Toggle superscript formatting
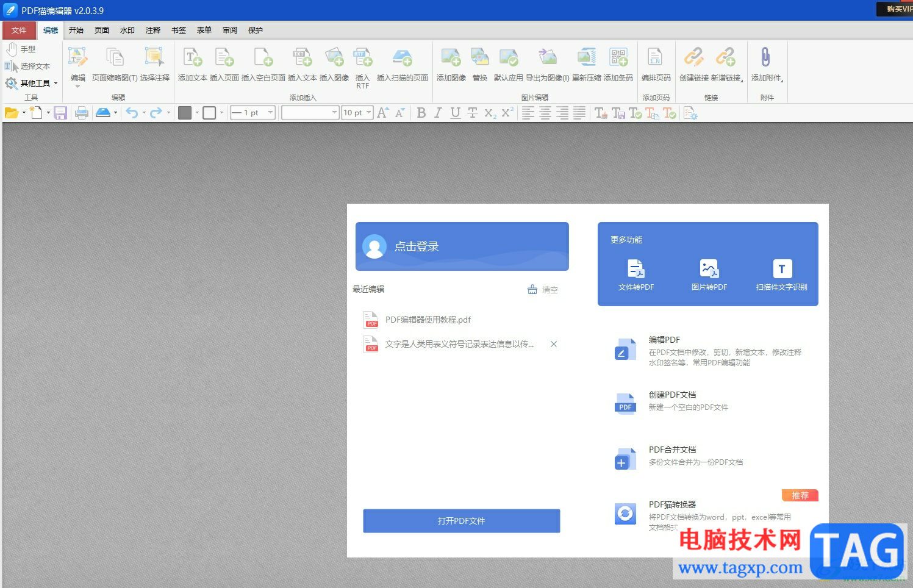This screenshot has height=588, width=913. (507, 113)
